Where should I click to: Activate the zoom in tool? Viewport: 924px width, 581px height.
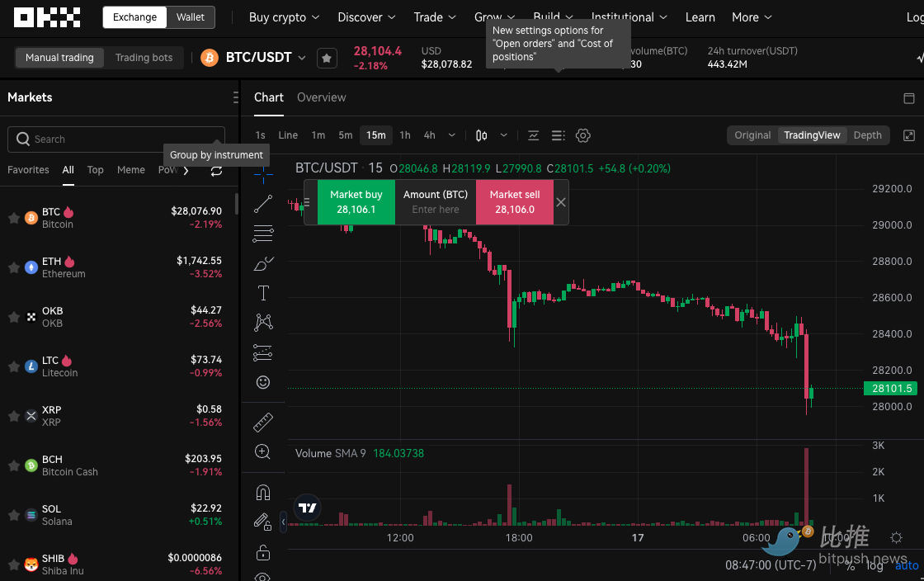263,452
